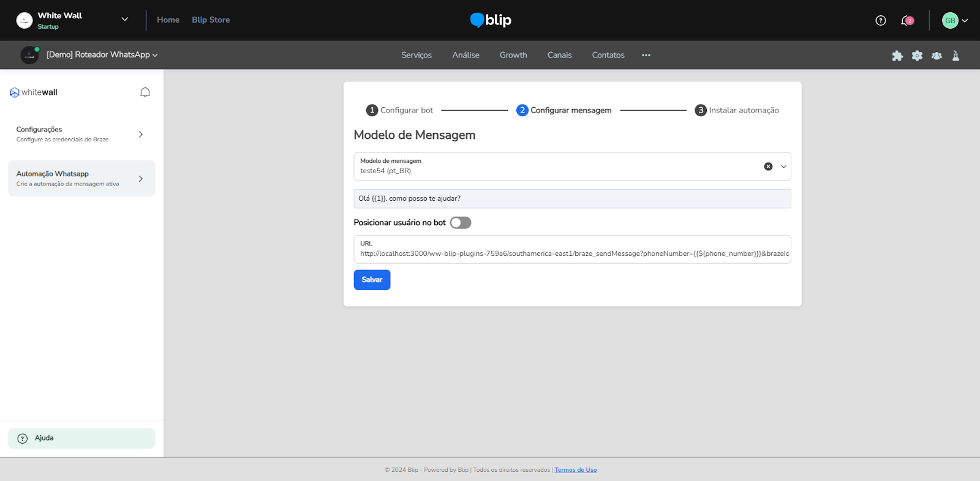Click the blip logo in header
The height and width of the screenshot is (481, 980).
click(491, 20)
